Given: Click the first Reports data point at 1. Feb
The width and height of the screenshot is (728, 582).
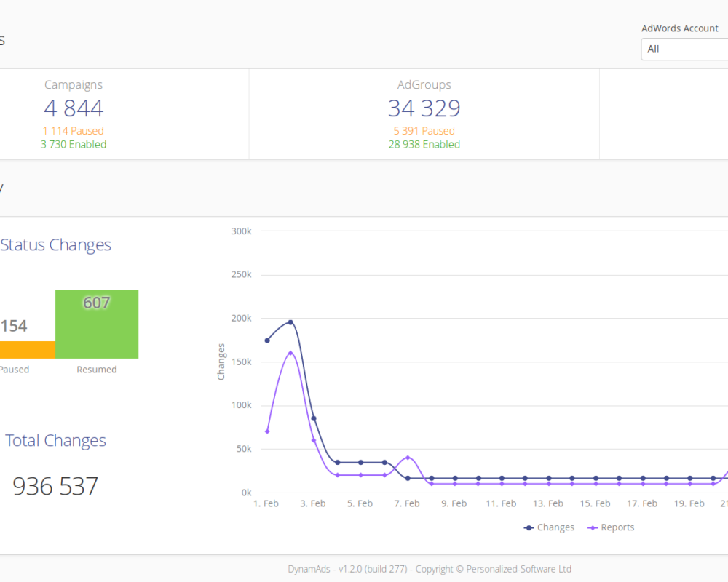Looking at the screenshot, I should pos(267,431).
